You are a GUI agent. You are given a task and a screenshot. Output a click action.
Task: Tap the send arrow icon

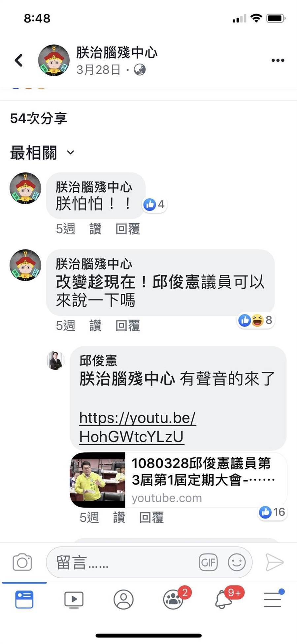tap(275, 562)
